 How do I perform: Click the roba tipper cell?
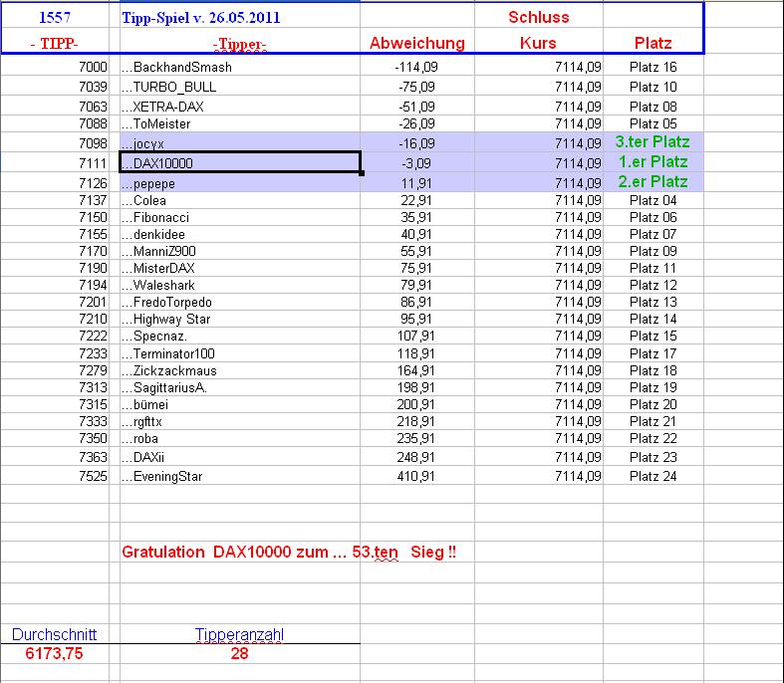coord(240,439)
